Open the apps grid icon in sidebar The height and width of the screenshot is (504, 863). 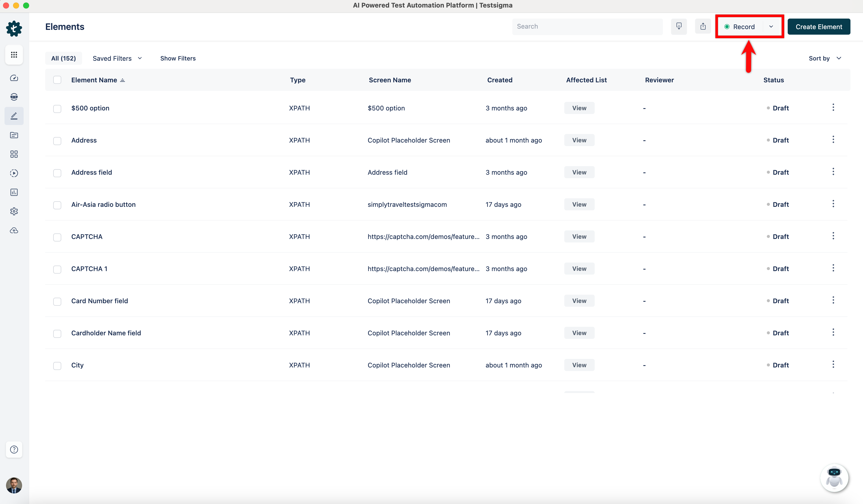14,55
